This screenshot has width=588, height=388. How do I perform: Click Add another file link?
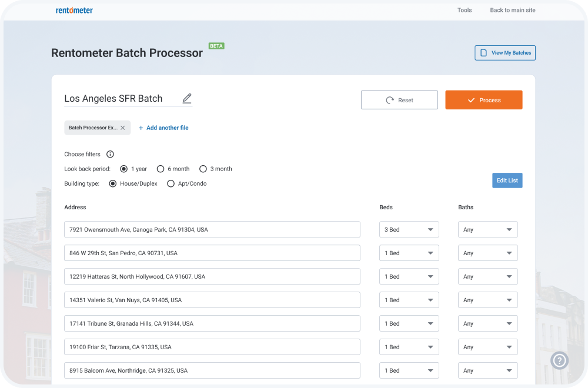163,128
